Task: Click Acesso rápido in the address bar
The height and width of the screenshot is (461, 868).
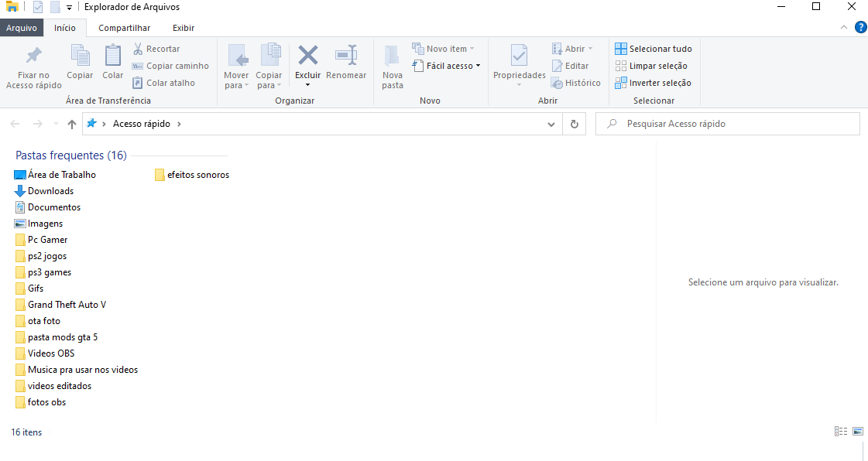Action: (142, 124)
